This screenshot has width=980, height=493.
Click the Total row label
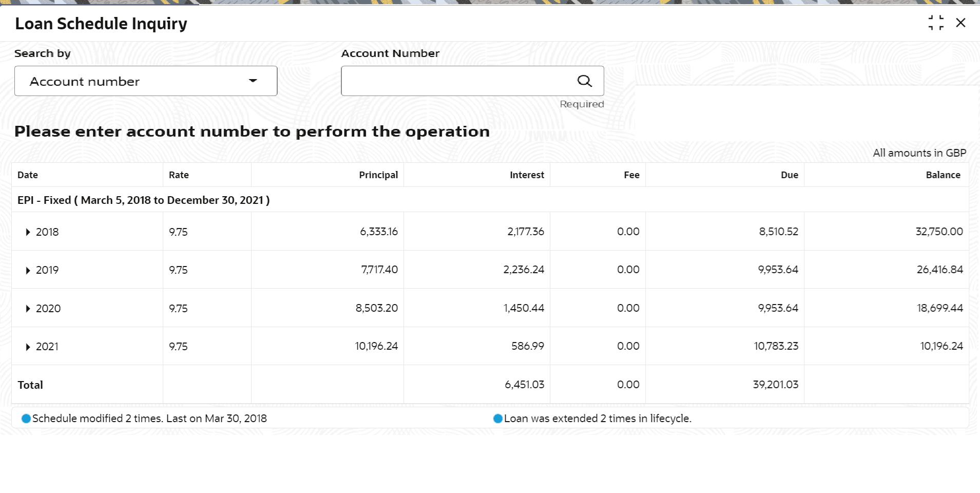(30, 385)
